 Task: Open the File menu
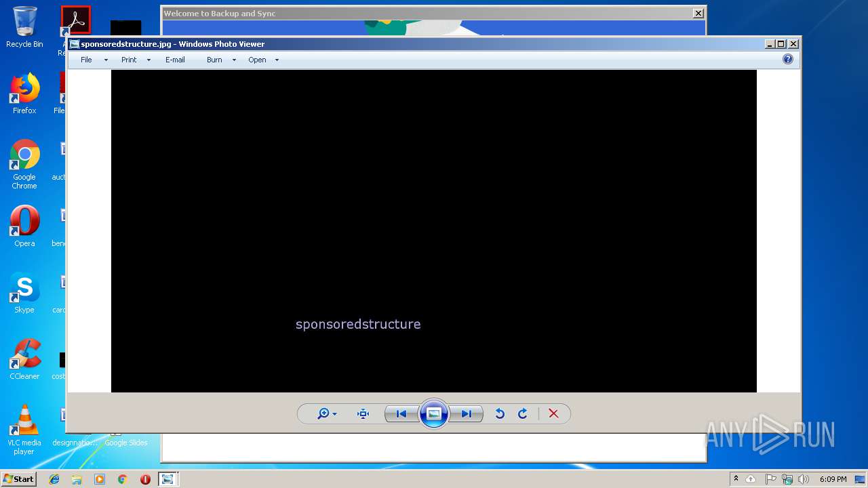pos(86,60)
